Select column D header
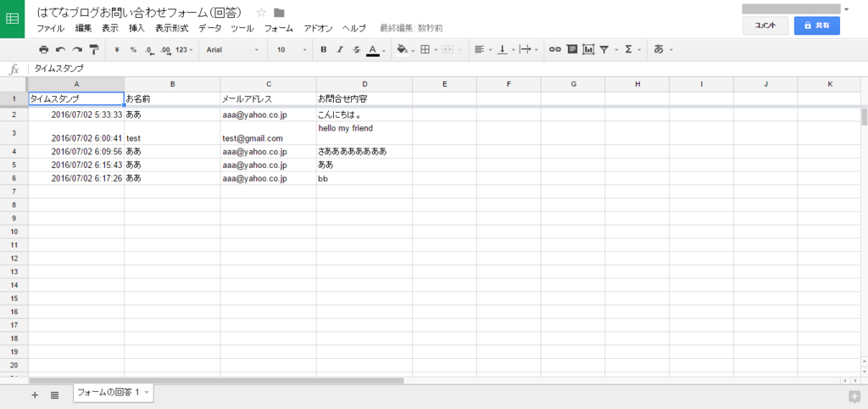 (364, 84)
